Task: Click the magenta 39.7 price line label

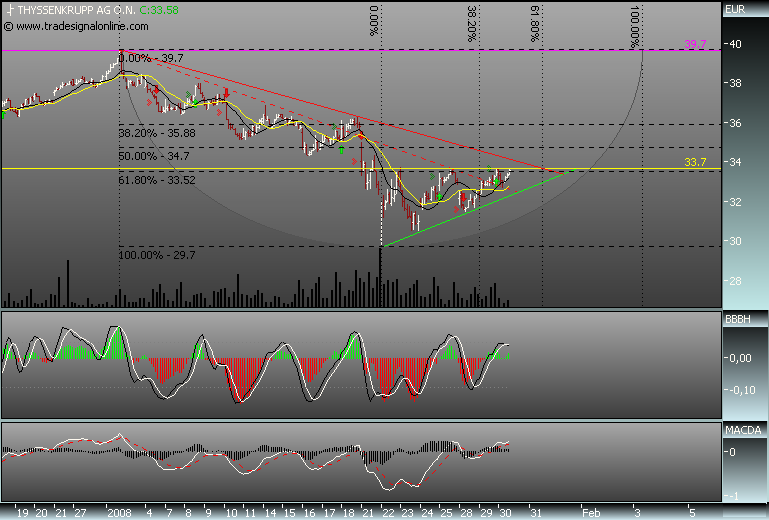Action: tap(696, 44)
